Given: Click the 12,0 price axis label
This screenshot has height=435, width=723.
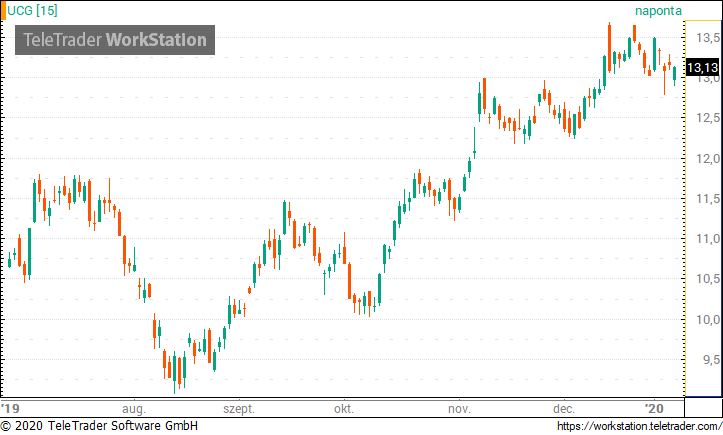Looking at the screenshot, I should 707,159.
